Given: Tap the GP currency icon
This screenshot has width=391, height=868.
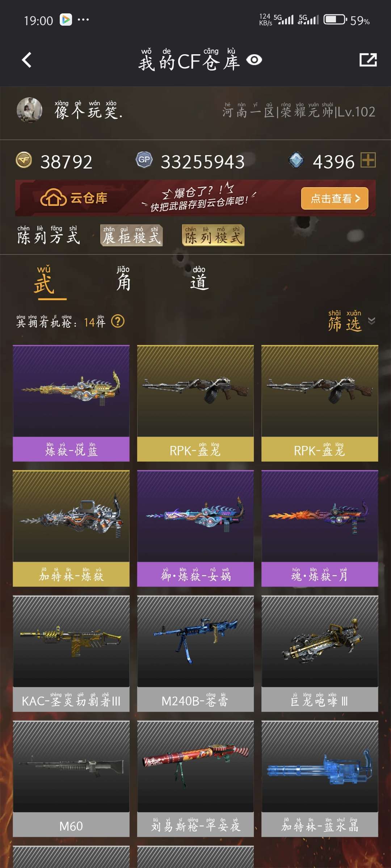Looking at the screenshot, I should point(144,159).
